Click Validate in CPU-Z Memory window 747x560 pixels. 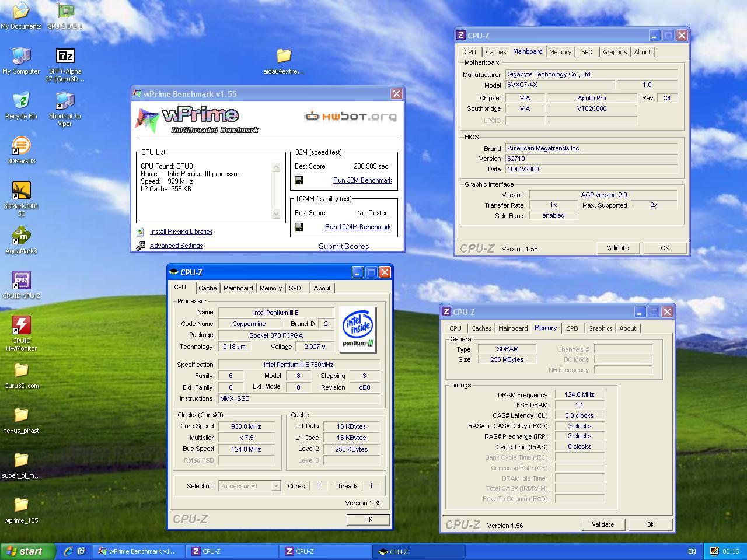point(603,524)
